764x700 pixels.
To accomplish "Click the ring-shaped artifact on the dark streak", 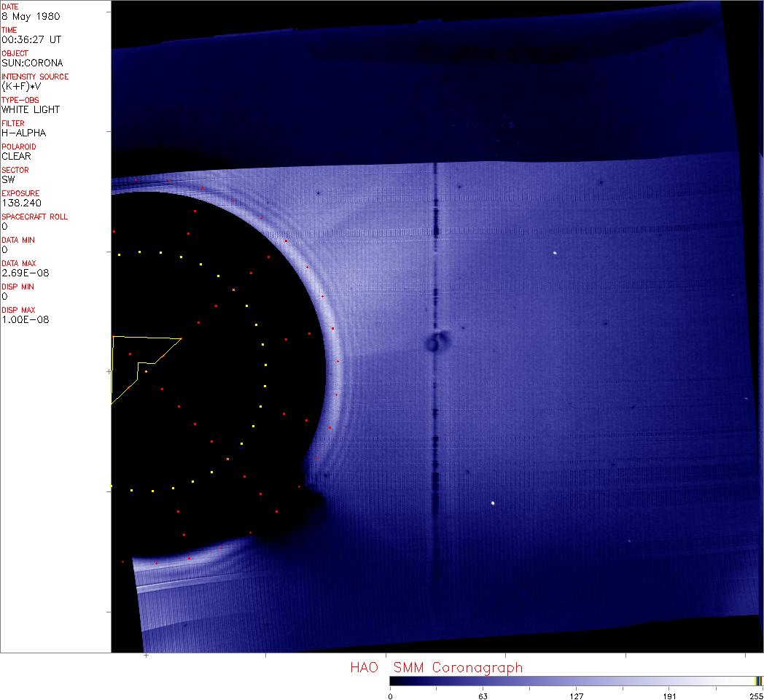I will pyautogui.click(x=437, y=342).
